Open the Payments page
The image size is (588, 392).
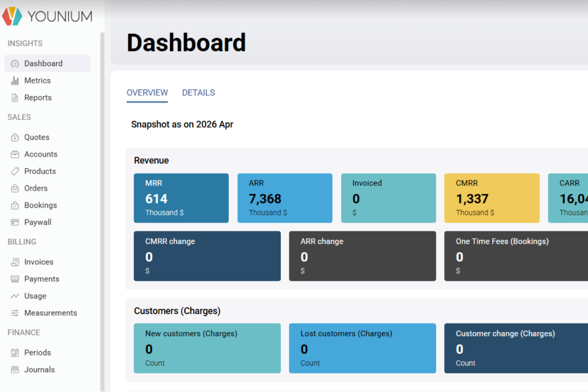coord(42,279)
